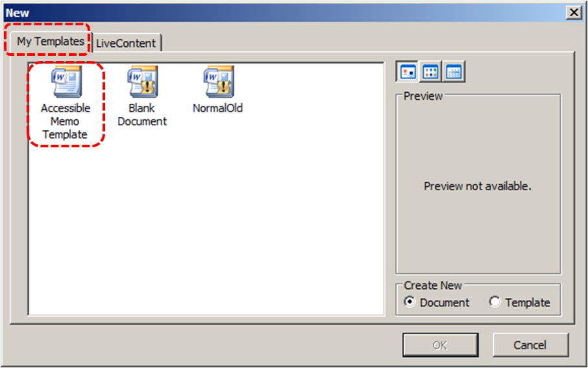Switch to Details view

(x=454, y=71)
